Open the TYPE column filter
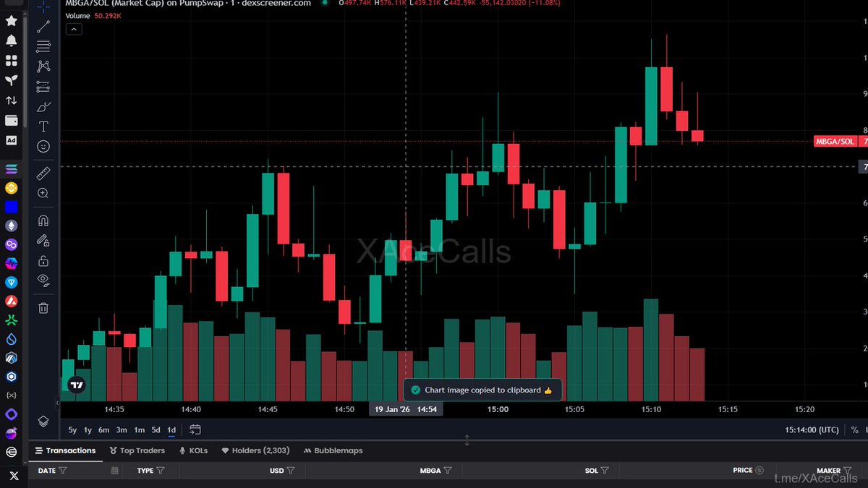Screen dimensions: 868x488 tap(161, 470)
